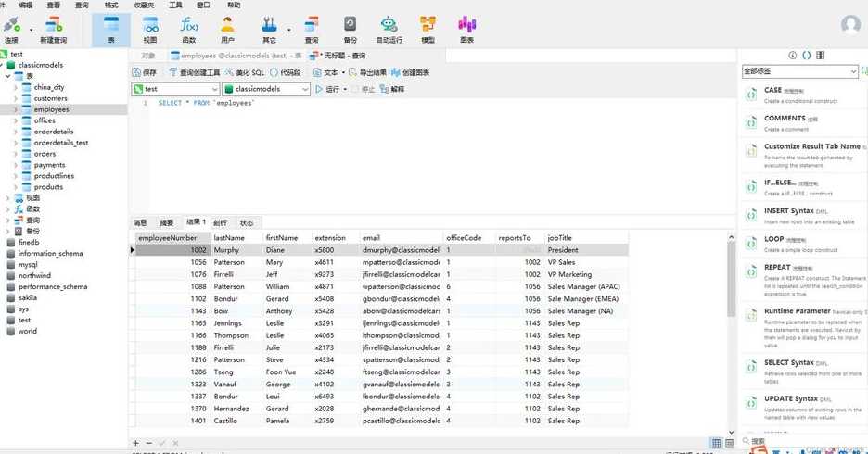Insert the LOOP snippet
868x454 pixels.
click(x=802, y=244)
